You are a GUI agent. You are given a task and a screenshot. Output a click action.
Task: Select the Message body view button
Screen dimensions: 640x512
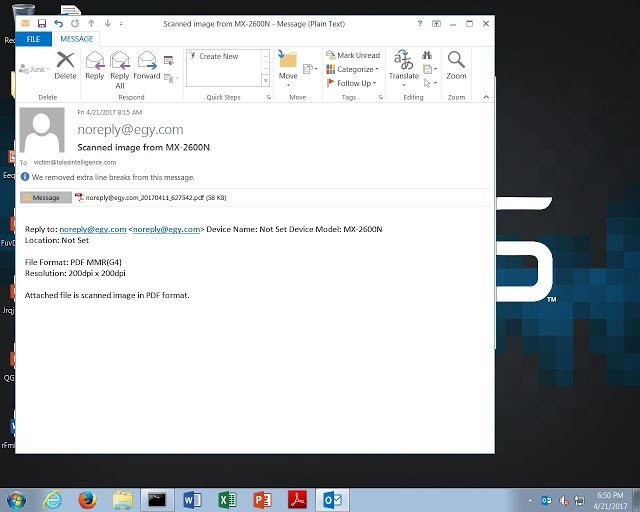click(x=45, y=198)
